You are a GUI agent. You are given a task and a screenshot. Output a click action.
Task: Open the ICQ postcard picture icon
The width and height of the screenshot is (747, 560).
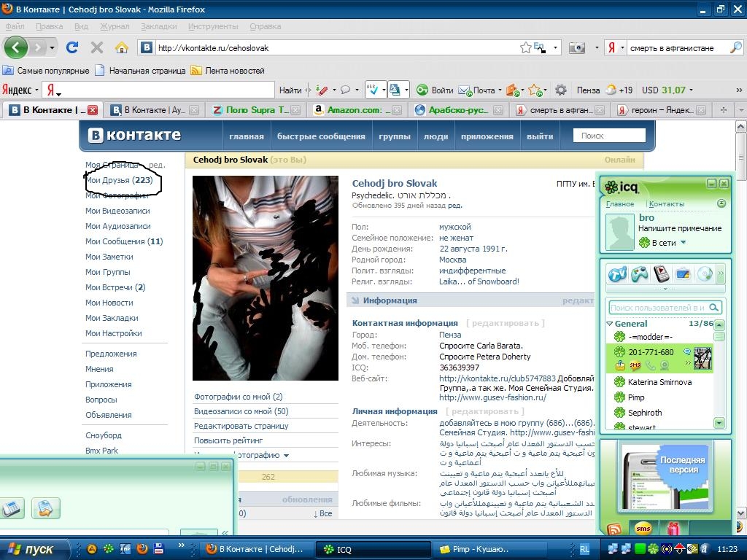683,274
